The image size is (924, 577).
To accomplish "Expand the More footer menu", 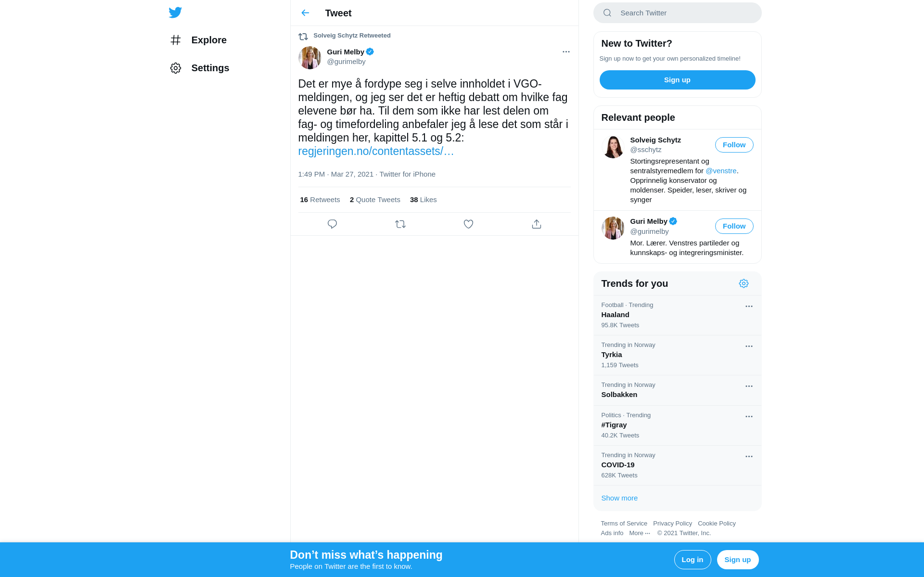I will point(640,533).
